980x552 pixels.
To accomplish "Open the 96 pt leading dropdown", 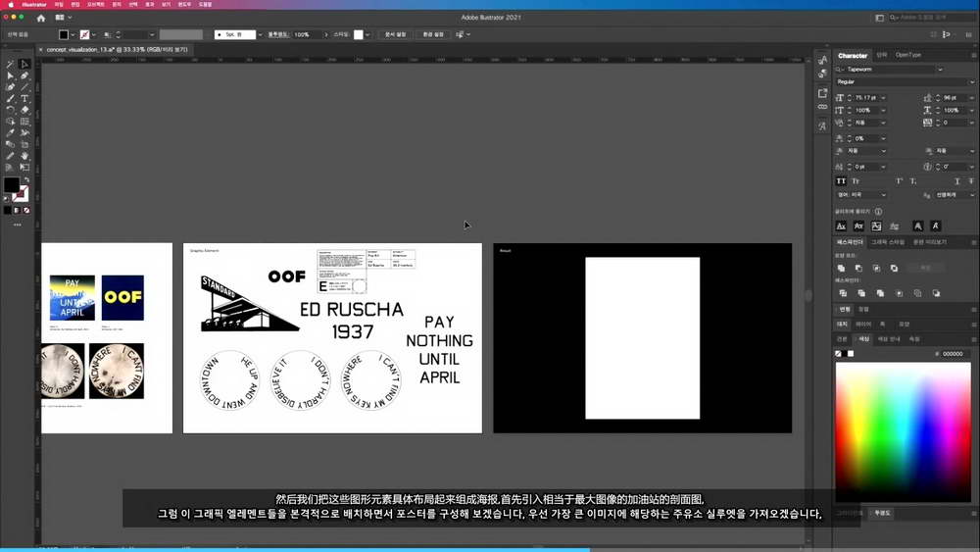I will pyautogui.click(x=972, y=98).
